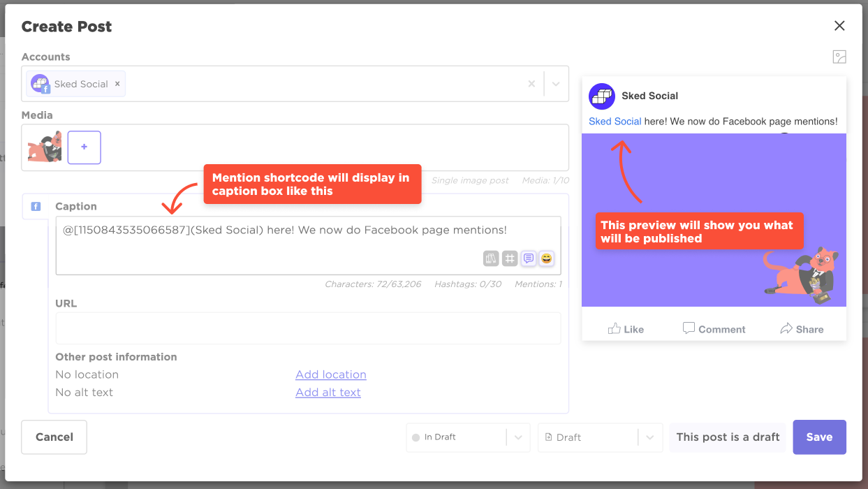The image size is (868, 489).
Task: Open the caption library books icon
Action: (490, 258)
